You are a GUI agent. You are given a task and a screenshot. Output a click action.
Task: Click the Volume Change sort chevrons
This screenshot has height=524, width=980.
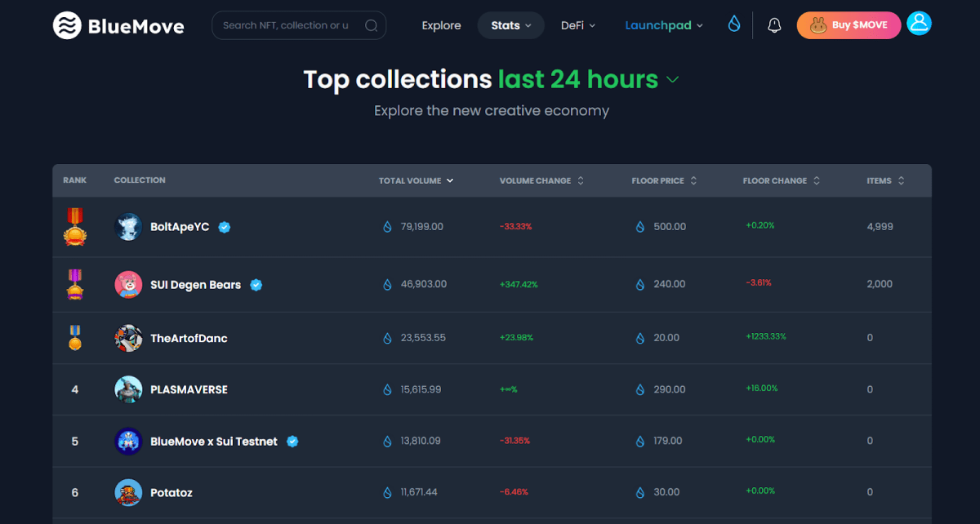[x=580, y=180]
